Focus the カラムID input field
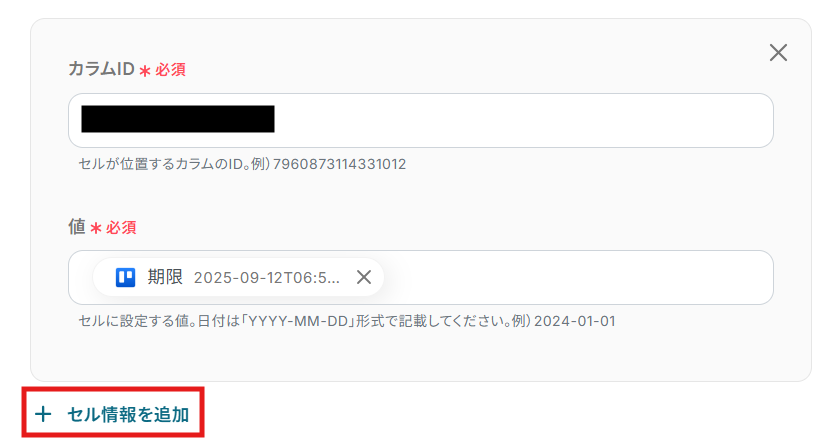Screen dimensions: 830x438 click(421, 120)
